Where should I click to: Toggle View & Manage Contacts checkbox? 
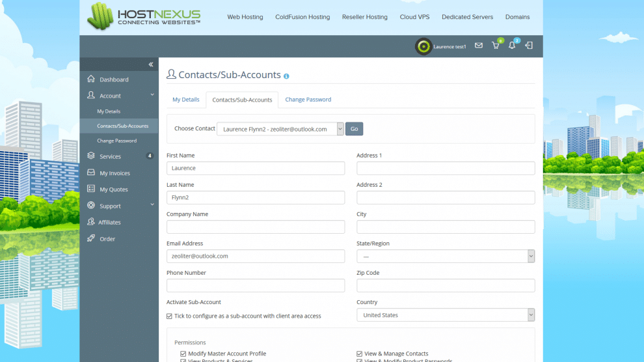359,354
